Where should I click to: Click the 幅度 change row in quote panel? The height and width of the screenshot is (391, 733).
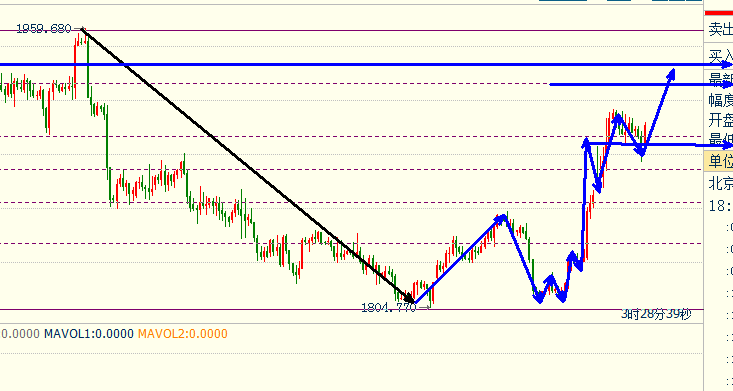pyautogui.click(x=720, y=100)
